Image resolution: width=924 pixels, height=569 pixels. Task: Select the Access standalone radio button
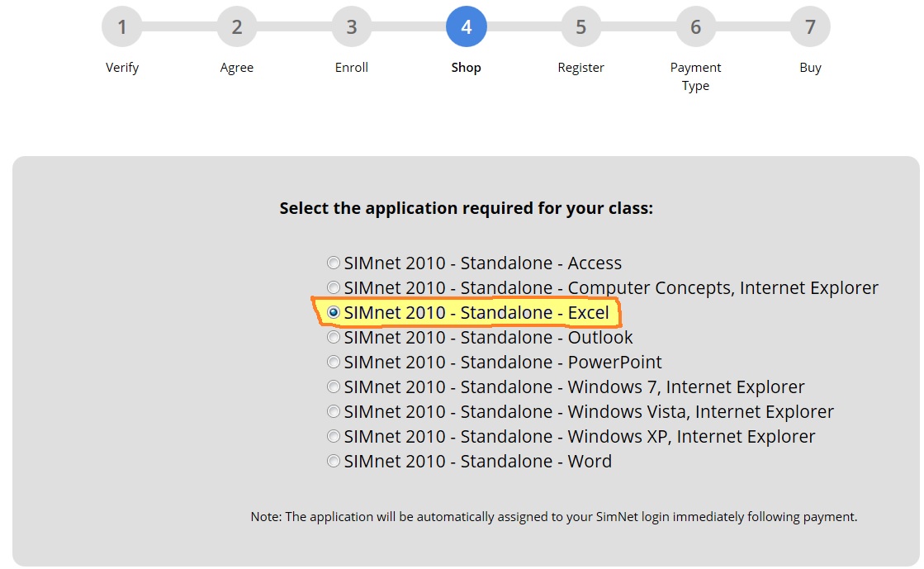click(x=334, y=263)
